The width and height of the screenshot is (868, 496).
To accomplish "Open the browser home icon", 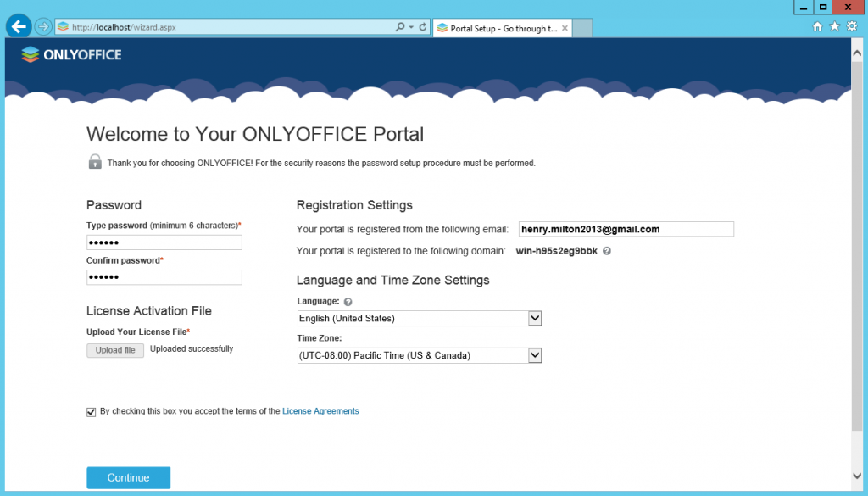I will 817,26.
